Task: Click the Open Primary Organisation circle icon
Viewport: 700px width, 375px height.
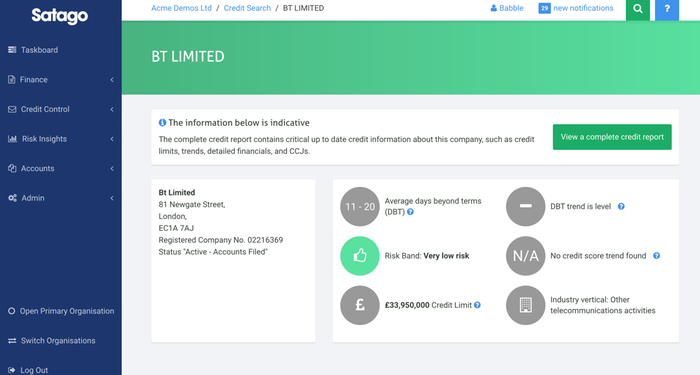Action: [12, 311]
